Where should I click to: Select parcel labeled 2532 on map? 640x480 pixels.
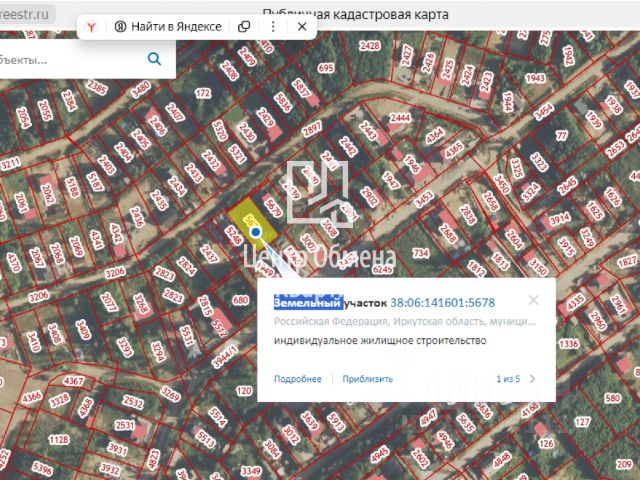click(x=133, y=402)
